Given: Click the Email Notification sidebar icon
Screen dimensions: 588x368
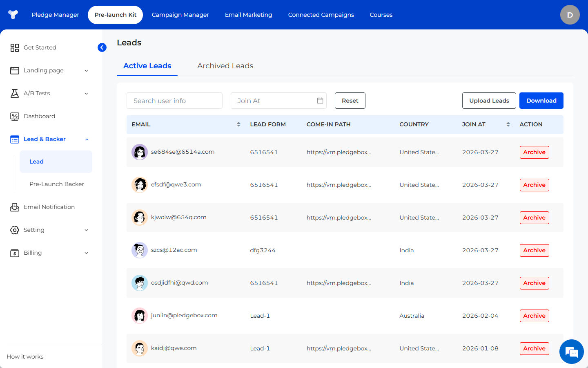Looking at the screenshot, I should tap(15, 207).
